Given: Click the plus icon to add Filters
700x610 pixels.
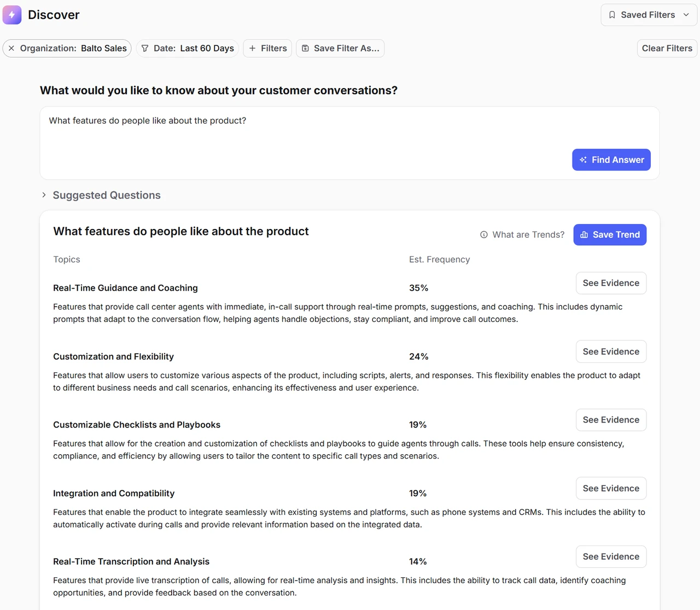Looking at the screenshot, I should 253,48.
